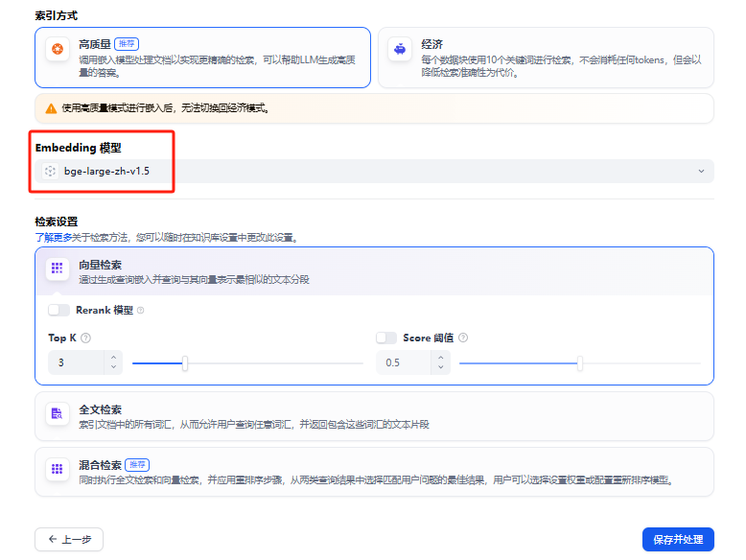Click the help icon next to Top K
The image size is (746, 560).
(x=86, y=338)
